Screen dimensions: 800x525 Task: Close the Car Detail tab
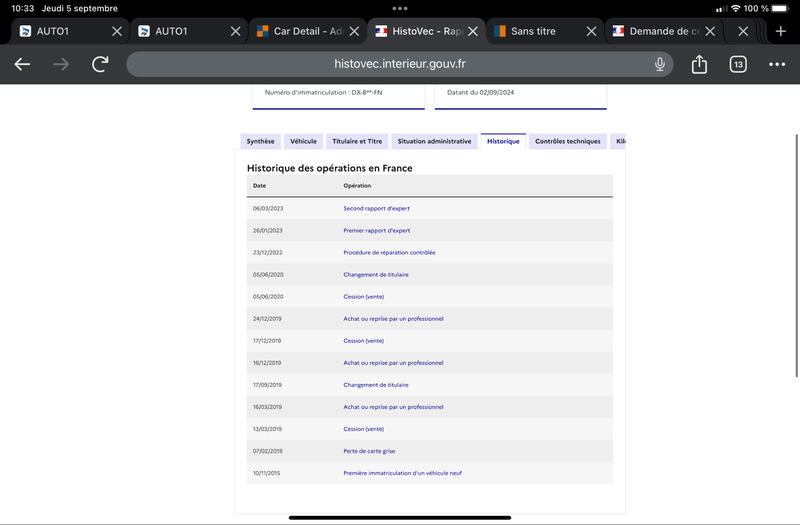[x=354, y=31]
